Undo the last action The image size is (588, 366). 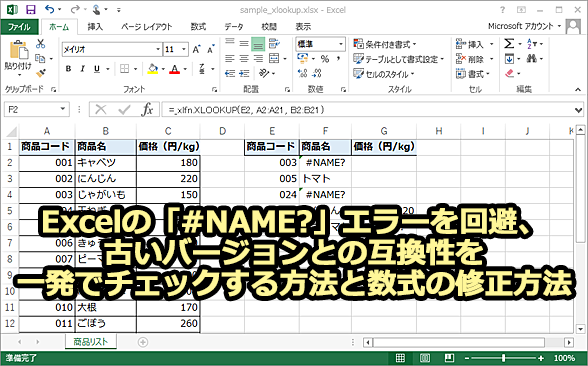click(x=50, y=9)
